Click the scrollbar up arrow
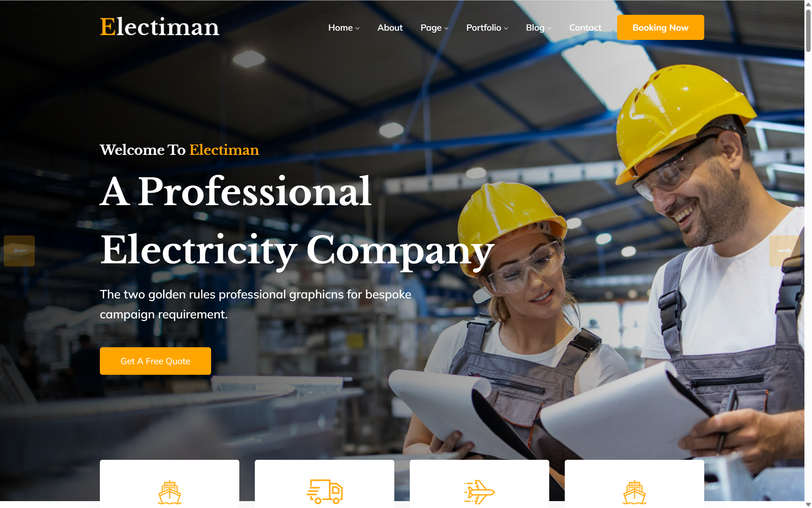Screen dimensions: 812x508 click(808, 4)
